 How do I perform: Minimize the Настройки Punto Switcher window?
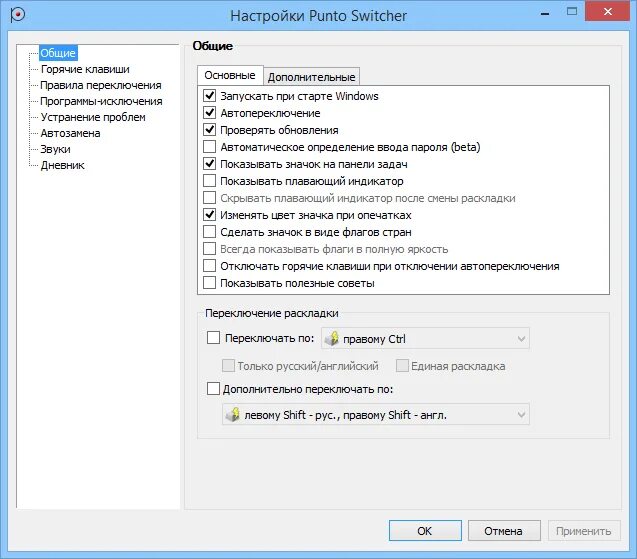tap(545, 12)
